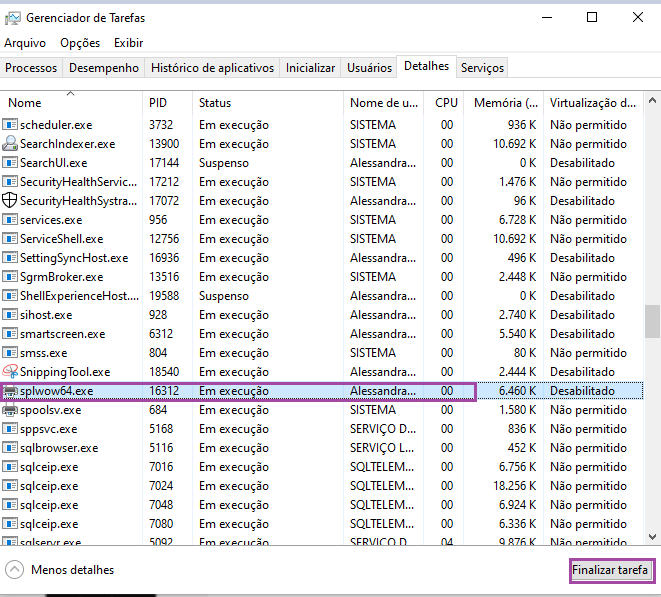Click the sihost.exe process icon
The image size is (661, 597).
click(x=10, y=315)
